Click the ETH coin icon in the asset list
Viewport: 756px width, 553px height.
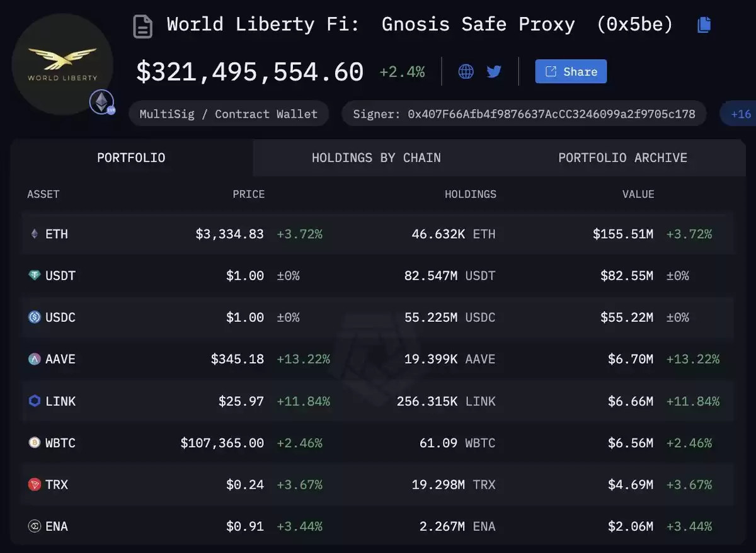click(35, 234)
